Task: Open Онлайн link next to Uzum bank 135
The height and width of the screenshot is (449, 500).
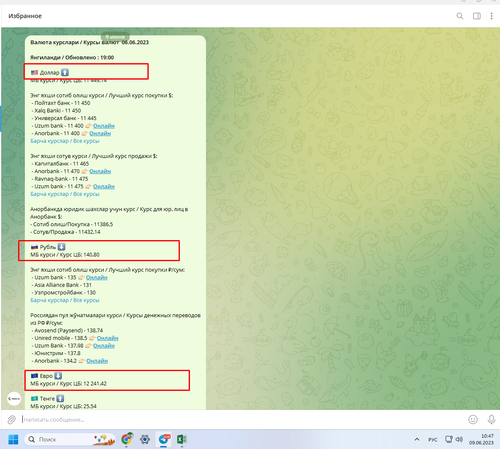Action: 97,277
